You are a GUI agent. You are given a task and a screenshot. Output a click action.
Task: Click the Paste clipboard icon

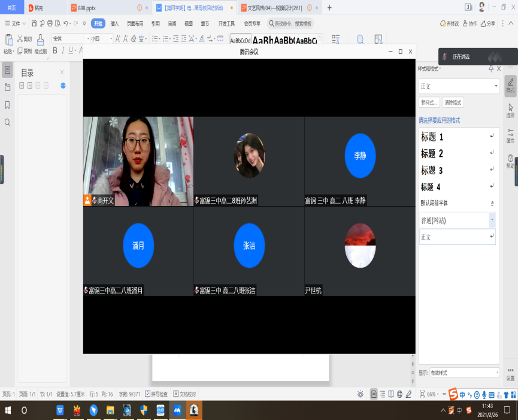pos(9,40)
